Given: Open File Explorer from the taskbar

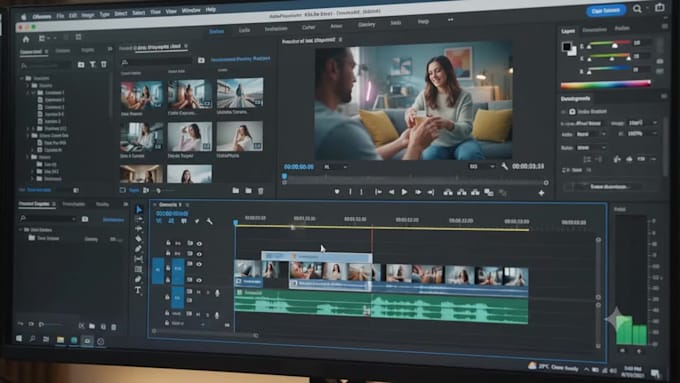Looking at the screenshot, I should 60,340.
